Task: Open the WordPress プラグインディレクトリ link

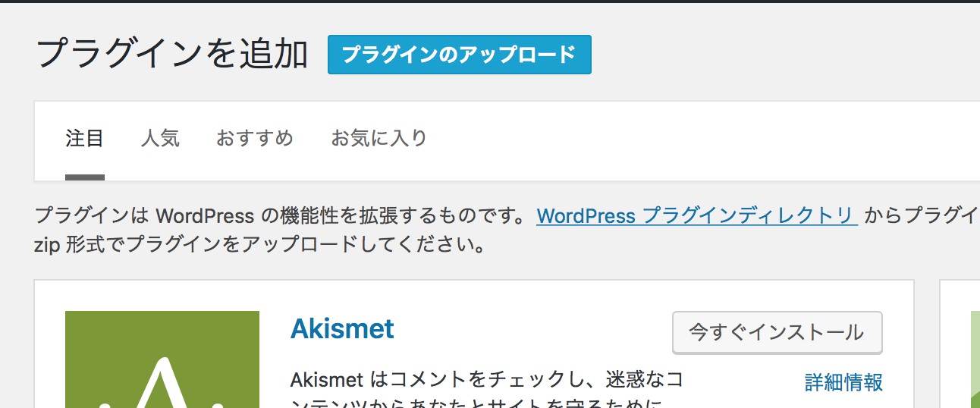Action: pos(697,216)
